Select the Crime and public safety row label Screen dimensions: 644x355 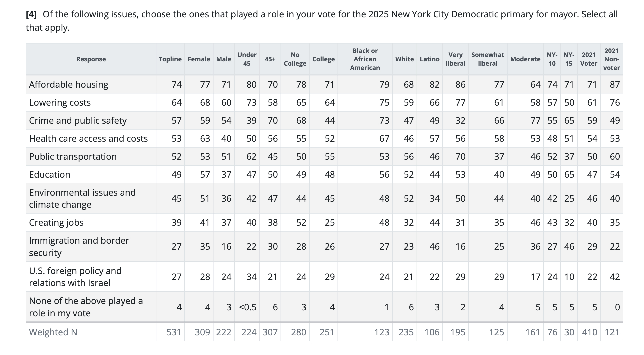pos(78,120)
